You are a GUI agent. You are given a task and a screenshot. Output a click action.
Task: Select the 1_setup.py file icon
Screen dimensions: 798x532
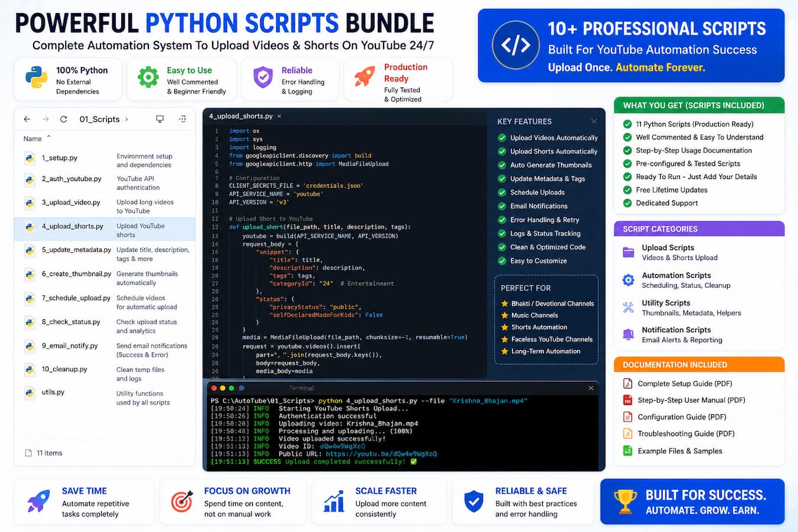pos(30,158)
